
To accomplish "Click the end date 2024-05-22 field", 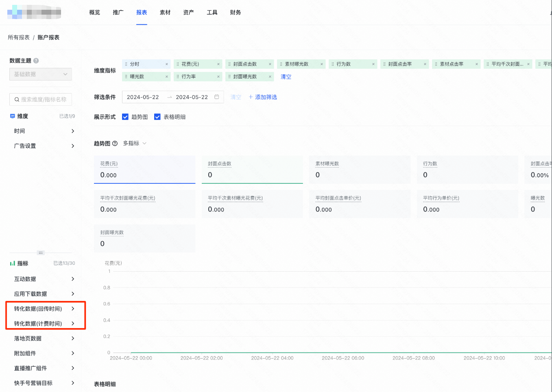I will 192,97.
